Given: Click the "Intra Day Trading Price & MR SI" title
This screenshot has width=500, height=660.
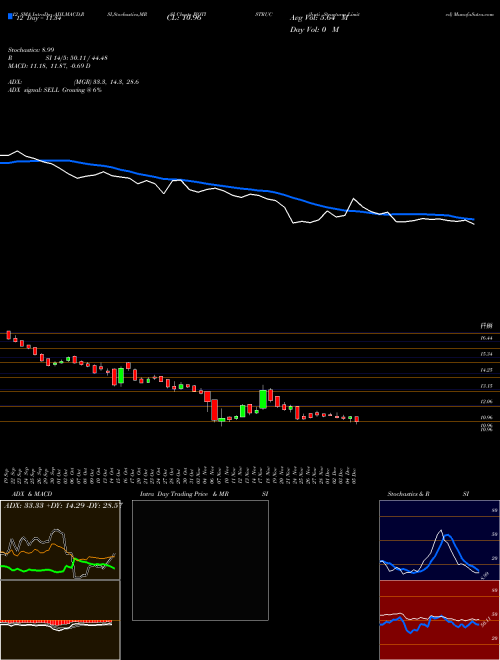Looking at the screenshot, I should 204,494.
